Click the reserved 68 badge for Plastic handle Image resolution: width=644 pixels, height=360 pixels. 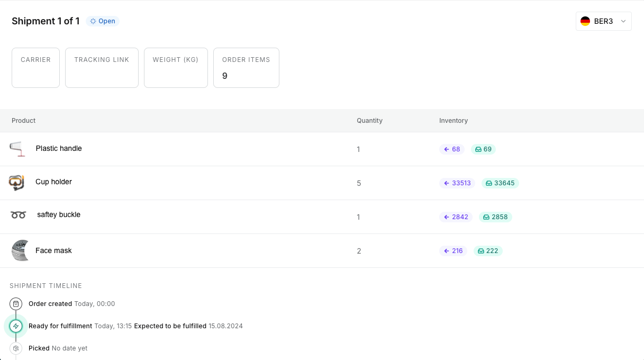tap(452, 149)
